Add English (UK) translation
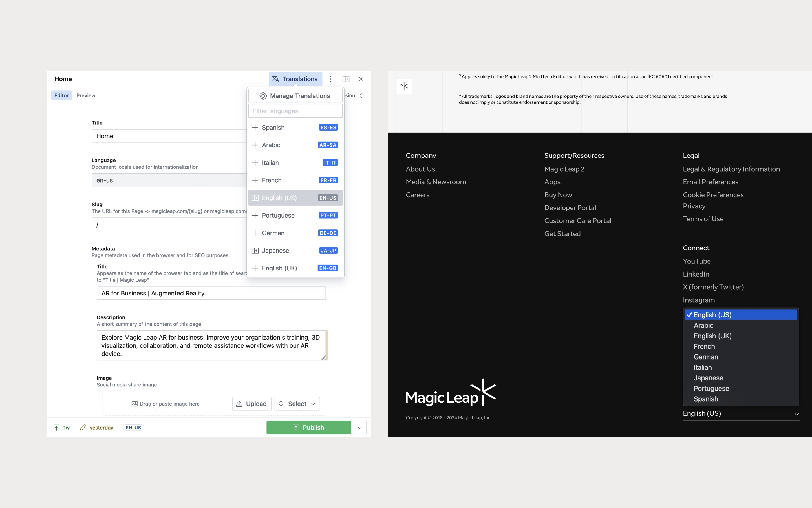 click(x=295, y=268)
